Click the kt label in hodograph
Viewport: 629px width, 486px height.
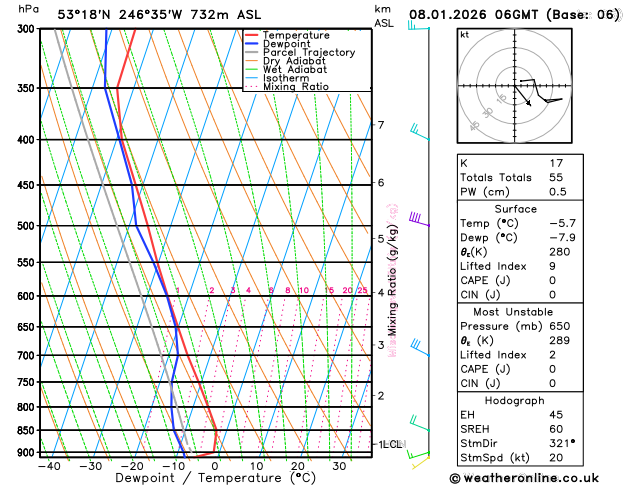coord(465,35)
